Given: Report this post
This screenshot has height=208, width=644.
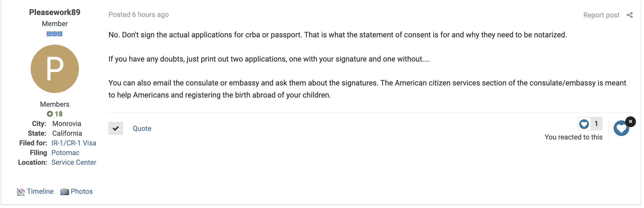Looking at the screenshot, I should tap(601, 15).
